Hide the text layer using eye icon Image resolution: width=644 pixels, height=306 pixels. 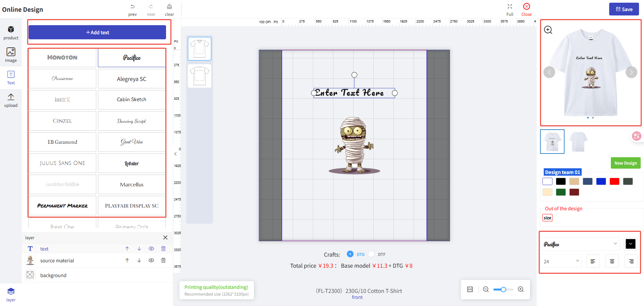point(151,249)
